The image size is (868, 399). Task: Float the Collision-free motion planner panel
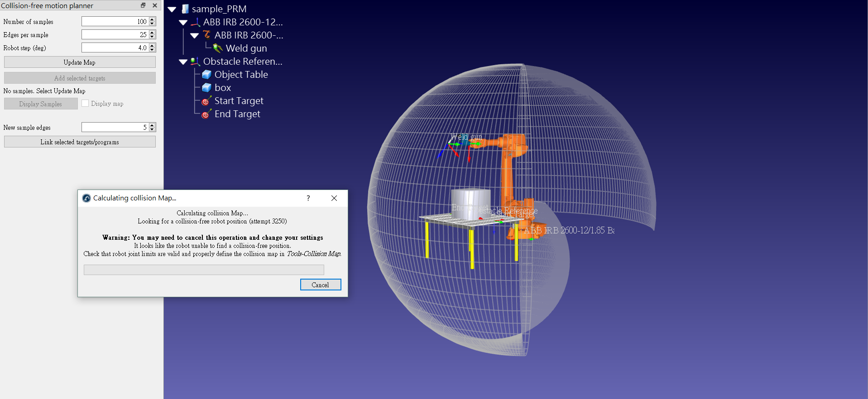(143, 5)
